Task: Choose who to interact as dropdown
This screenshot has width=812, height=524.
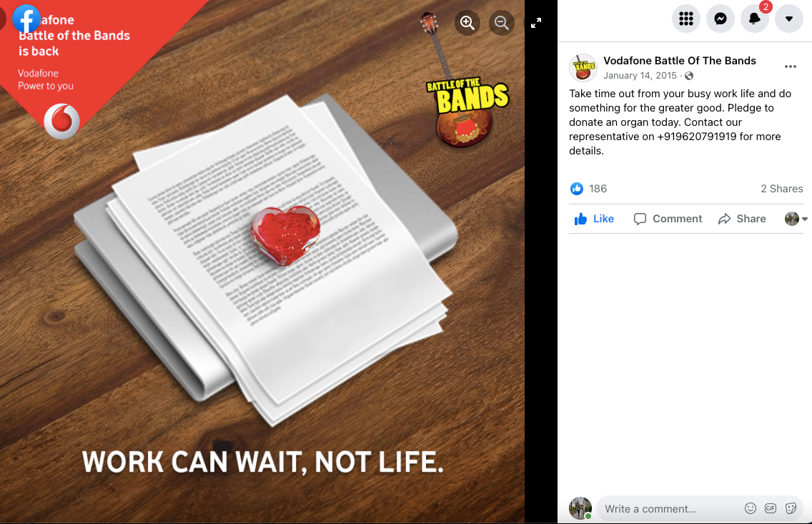Action: point(796,219)
